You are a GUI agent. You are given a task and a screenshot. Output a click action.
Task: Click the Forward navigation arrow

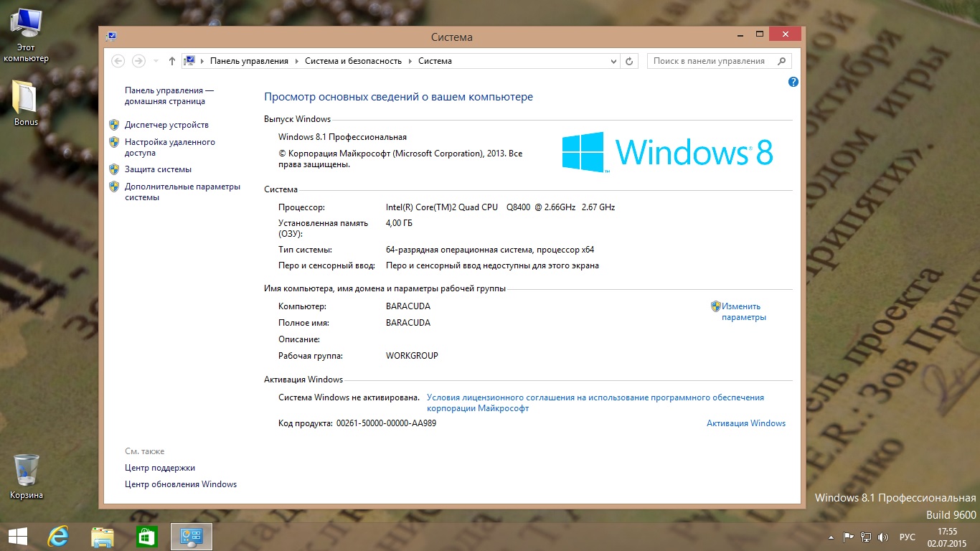139,61
